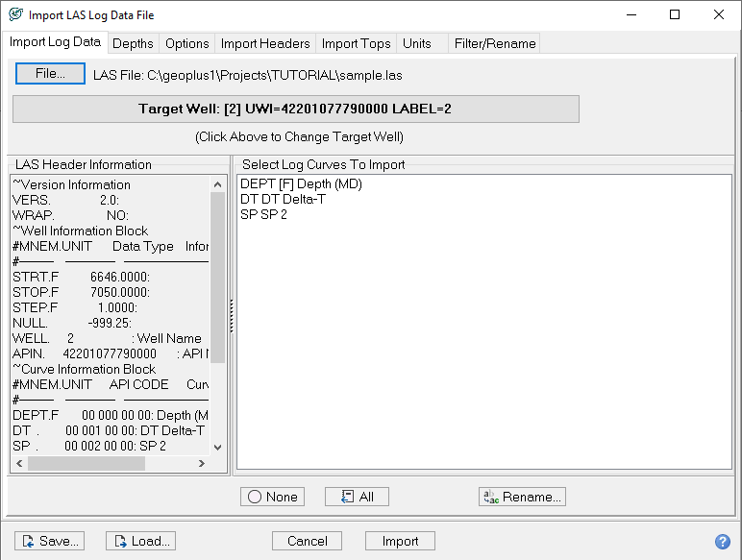
Task: Go to the Units tab
Action: tap(416, 43)
